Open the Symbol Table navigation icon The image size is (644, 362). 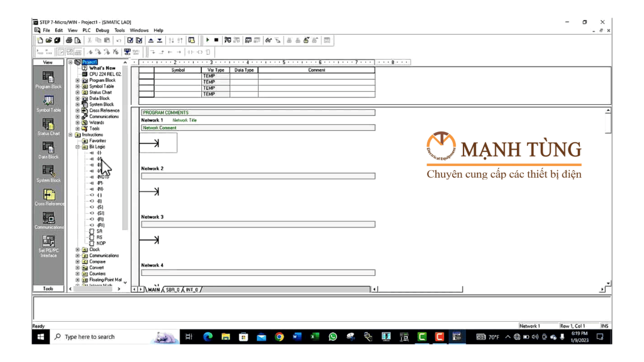pos(48,101)
